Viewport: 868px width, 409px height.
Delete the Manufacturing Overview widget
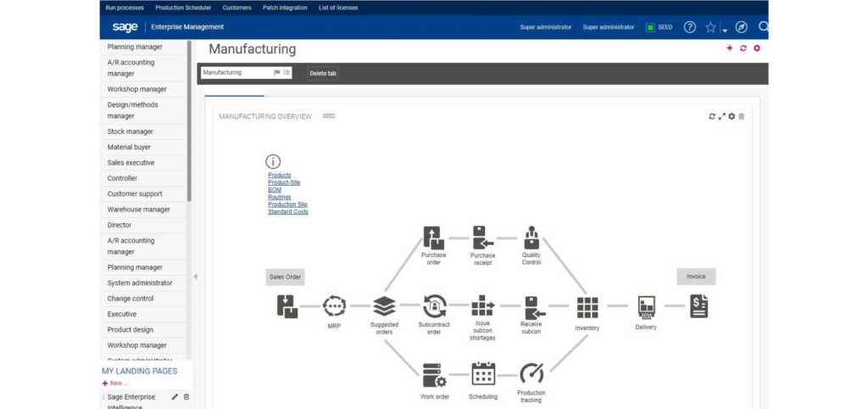coord(742,116)
